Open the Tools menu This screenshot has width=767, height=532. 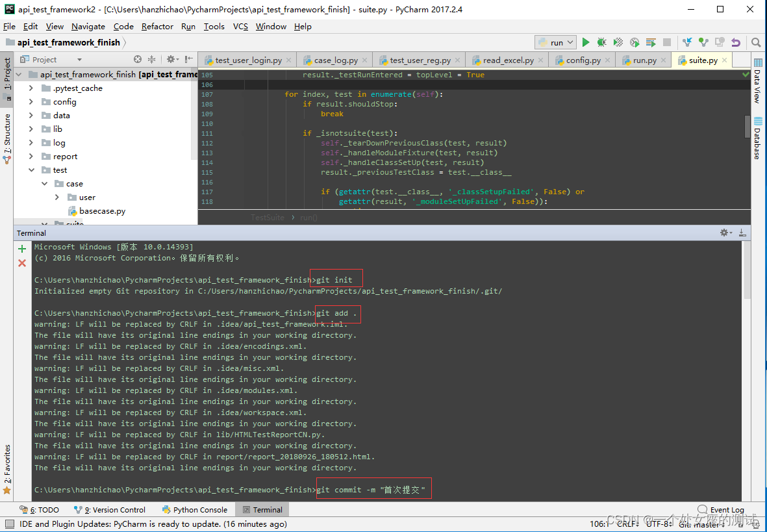[214, 27]
